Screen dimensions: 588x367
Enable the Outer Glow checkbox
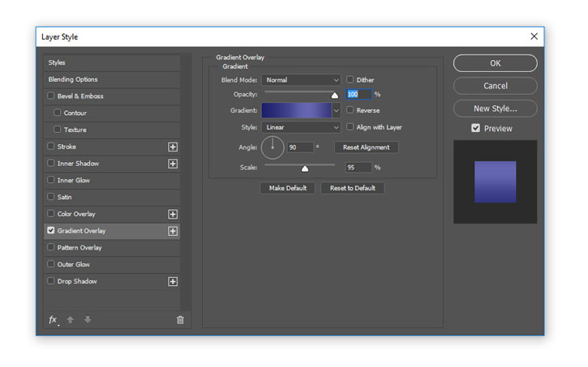click(51, 264)
